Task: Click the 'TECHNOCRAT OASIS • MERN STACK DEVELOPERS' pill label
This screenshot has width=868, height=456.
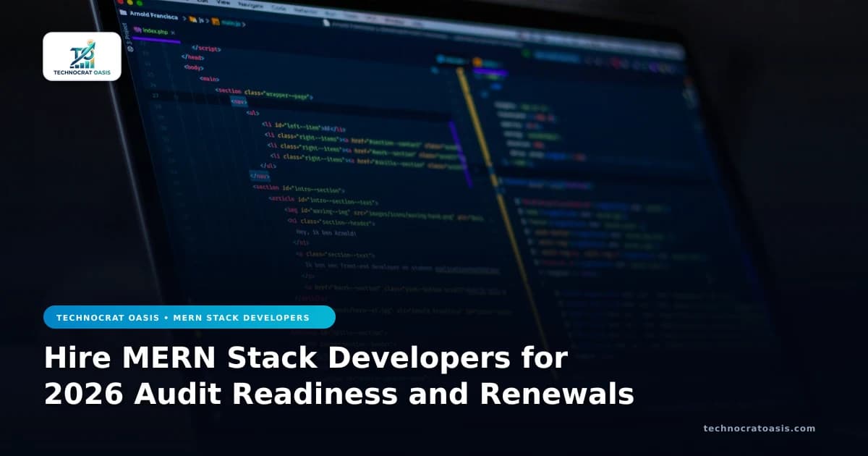Action: click(190, 317)
